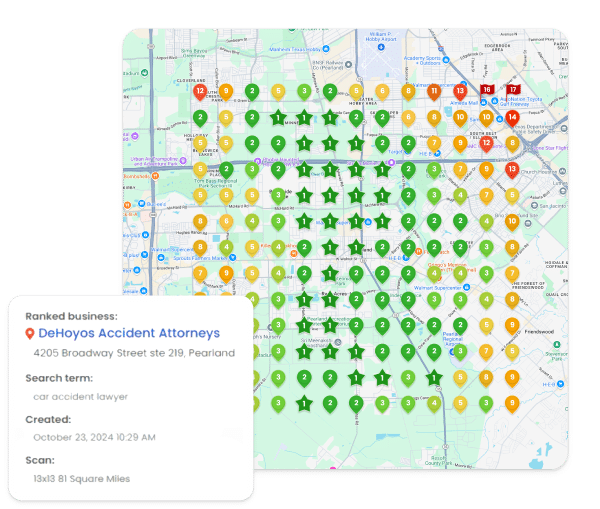
Task: Click the red flag marker numbered 17
Action: [513, 91]
